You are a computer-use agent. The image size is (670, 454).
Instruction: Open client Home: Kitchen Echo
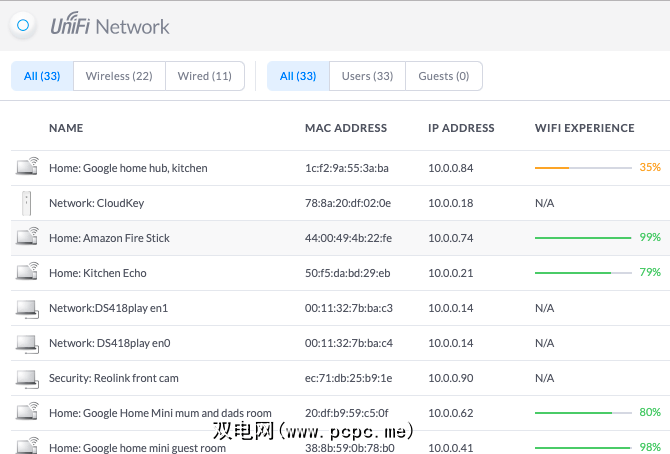(98, 273)
